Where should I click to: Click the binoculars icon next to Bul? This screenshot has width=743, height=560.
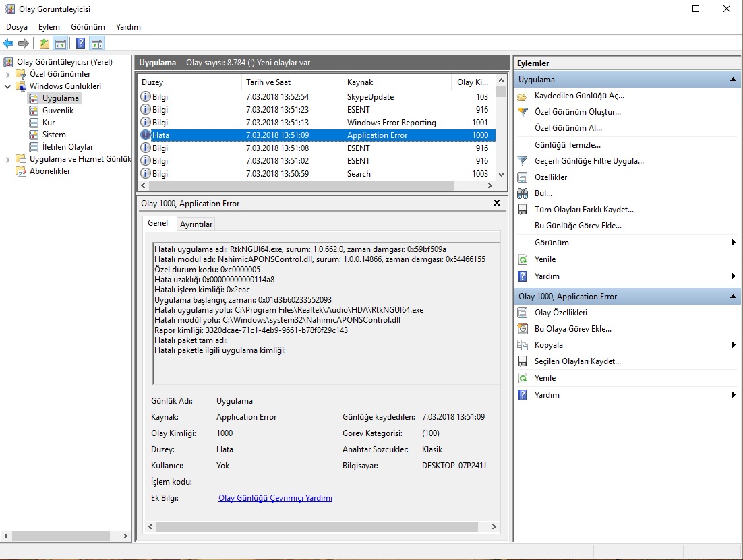523,193
